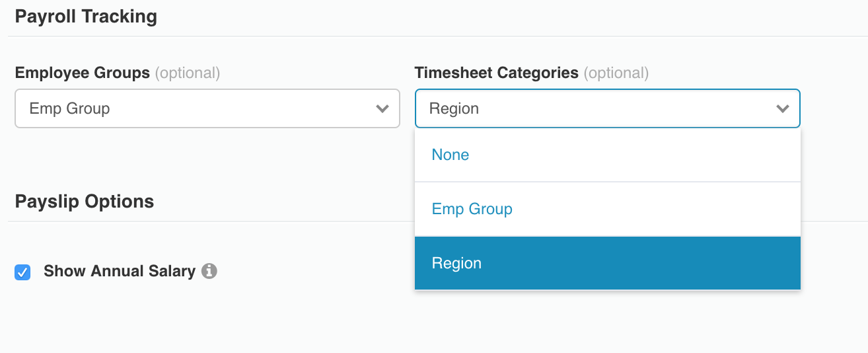This screenshot has height=353, width=868.
Task: Click the Timesheet Categories select box
Action: click(x=595, y=108)
